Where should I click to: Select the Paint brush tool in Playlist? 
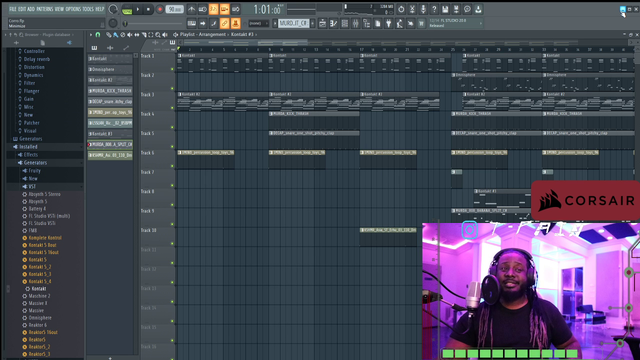click(116, 35)
